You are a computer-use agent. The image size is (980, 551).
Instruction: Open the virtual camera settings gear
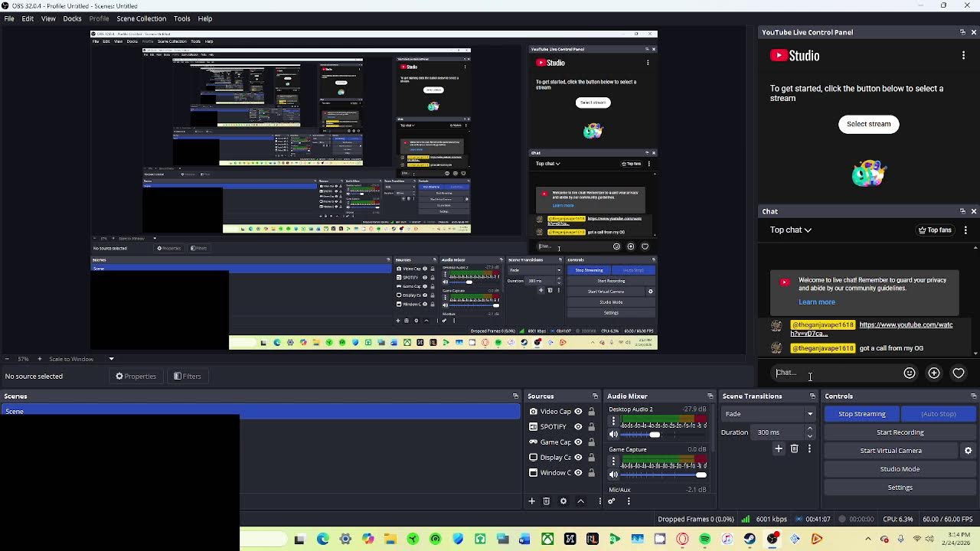pos(968,451)
